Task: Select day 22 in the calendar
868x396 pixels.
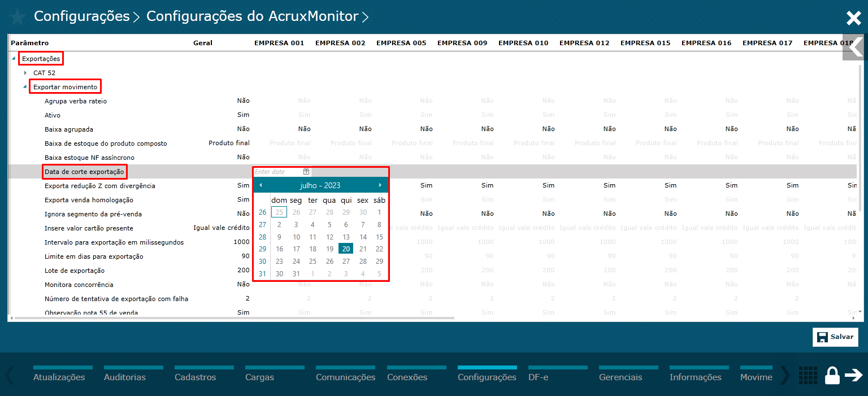Action: (x=379, y=249)
